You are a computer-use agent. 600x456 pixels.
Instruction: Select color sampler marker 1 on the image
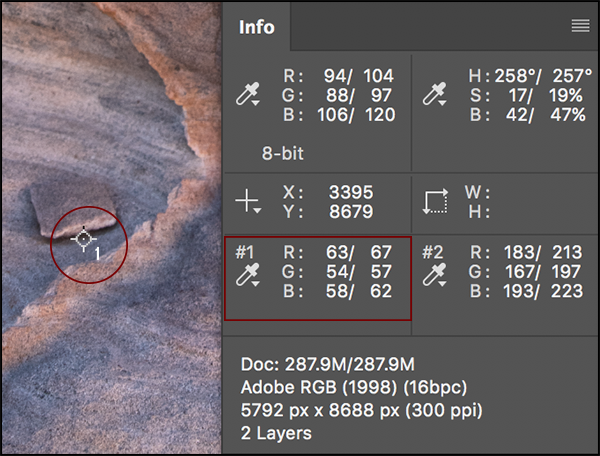coord(84,238)
